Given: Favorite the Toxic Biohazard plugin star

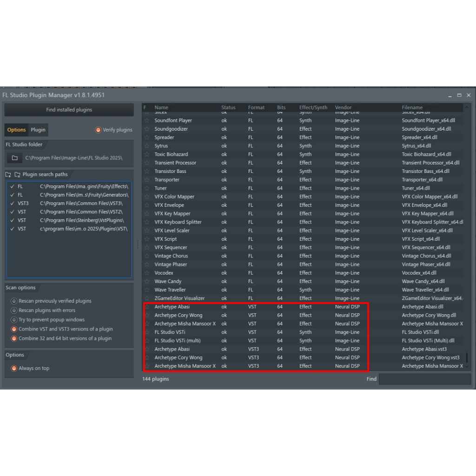Looking at the screenshot, I should tap(147, 154).
